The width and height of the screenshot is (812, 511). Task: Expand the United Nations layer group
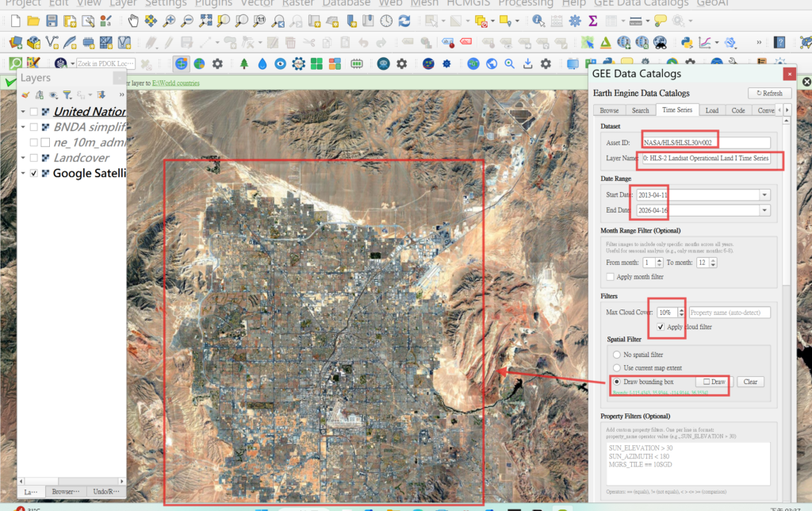tap(23, 112)
